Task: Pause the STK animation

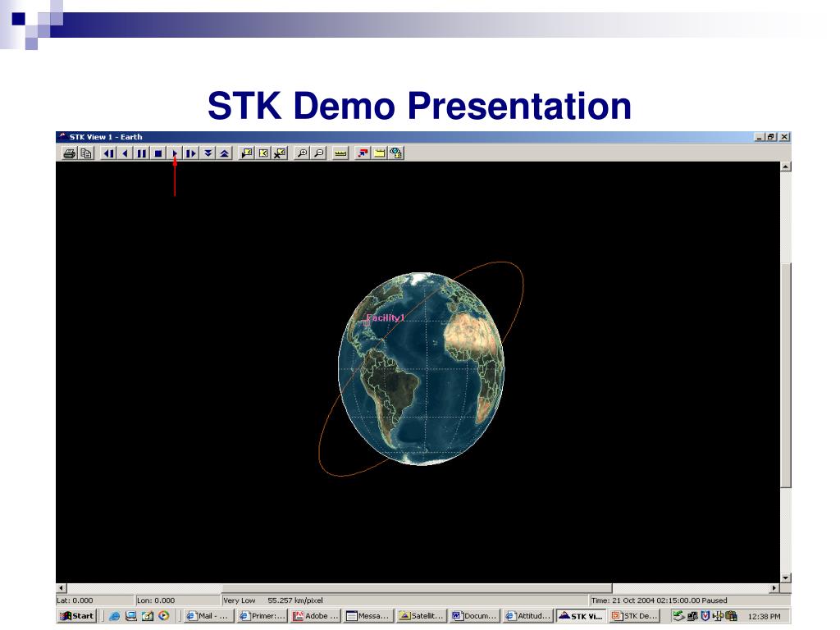Action: [141, 153]
